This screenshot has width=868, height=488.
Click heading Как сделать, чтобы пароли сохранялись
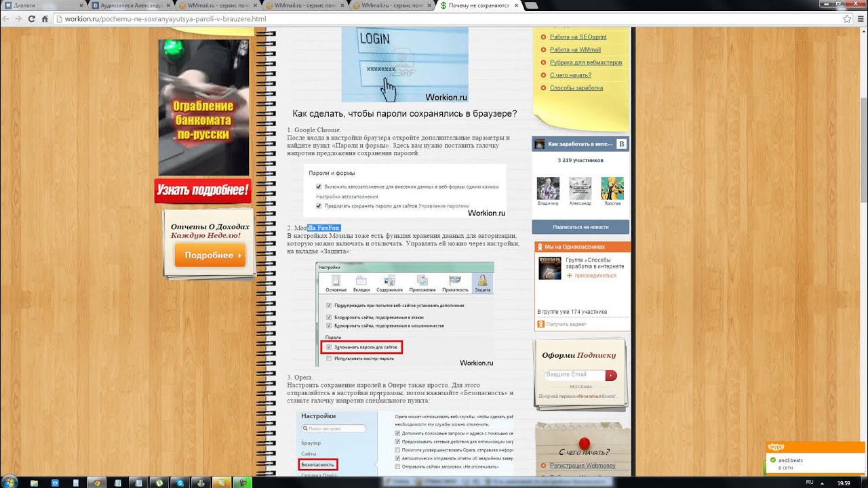click(x=405, y=114)
